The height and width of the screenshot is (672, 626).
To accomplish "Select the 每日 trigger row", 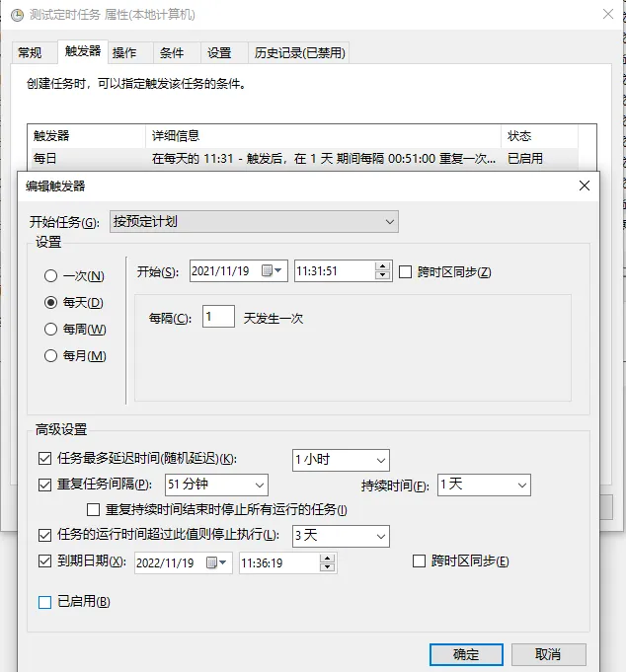I will [x=304, y=159].
